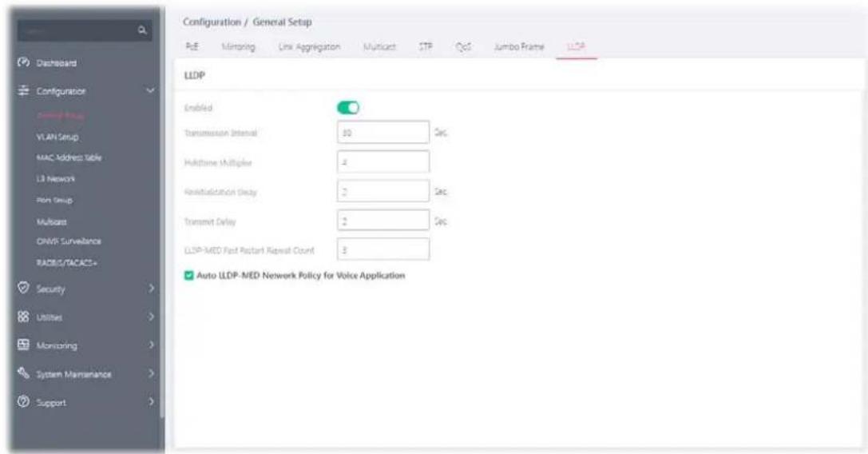This screenshot has width=868, height=454.
Task: Open the Multicast tab
Action: [379, 47]
